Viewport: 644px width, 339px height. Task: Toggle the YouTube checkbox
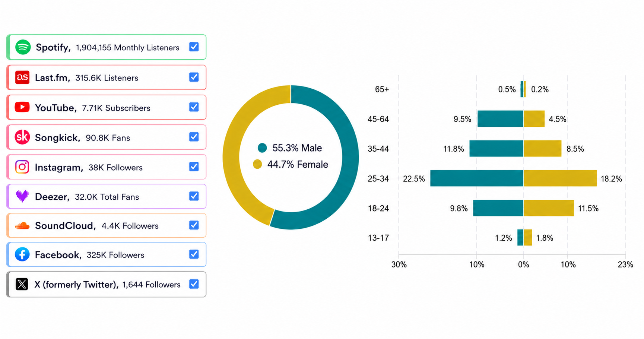pyautogui.click(x=194, y=107)
